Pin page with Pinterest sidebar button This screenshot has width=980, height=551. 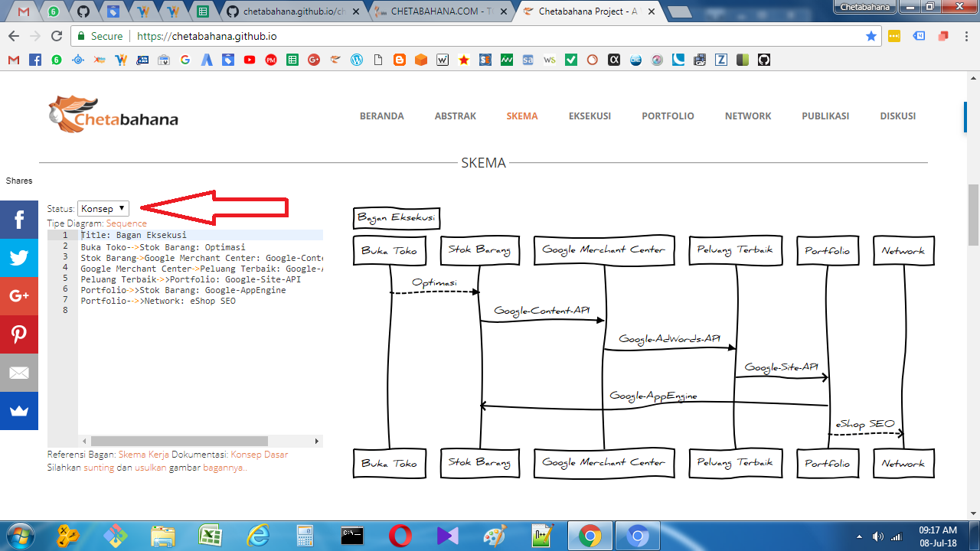[x=19, y=334]
